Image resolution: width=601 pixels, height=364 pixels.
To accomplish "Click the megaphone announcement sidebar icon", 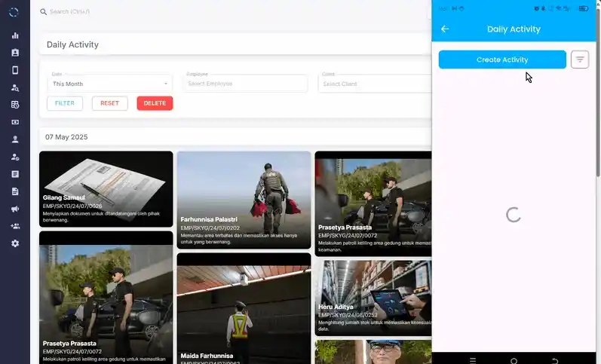I will point(15,209).
